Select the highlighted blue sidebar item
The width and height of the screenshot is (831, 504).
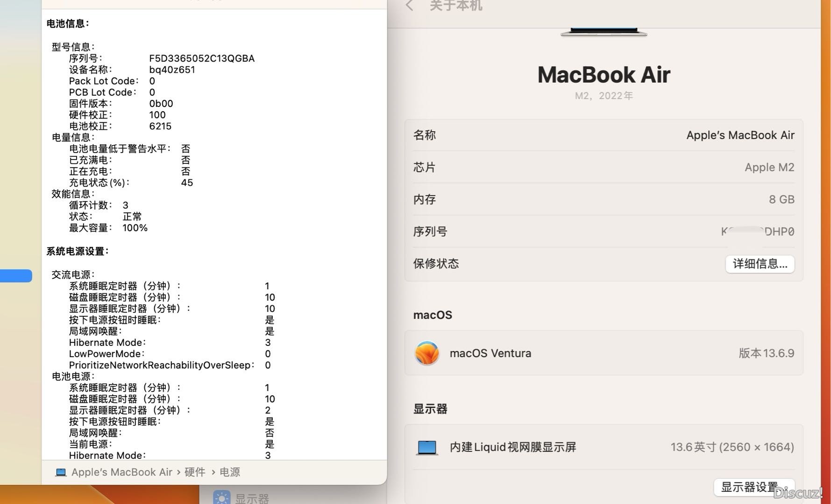16,276
